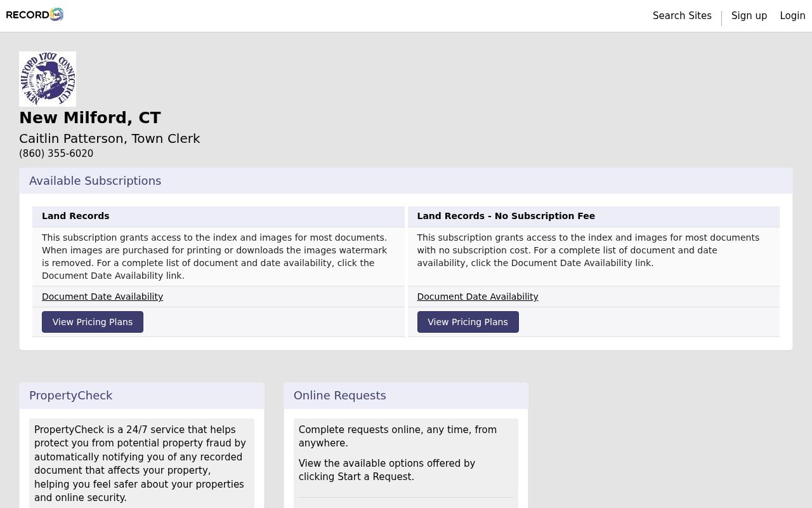Go to Sign up page
This screenshot has height=508, width=812.
749,16
